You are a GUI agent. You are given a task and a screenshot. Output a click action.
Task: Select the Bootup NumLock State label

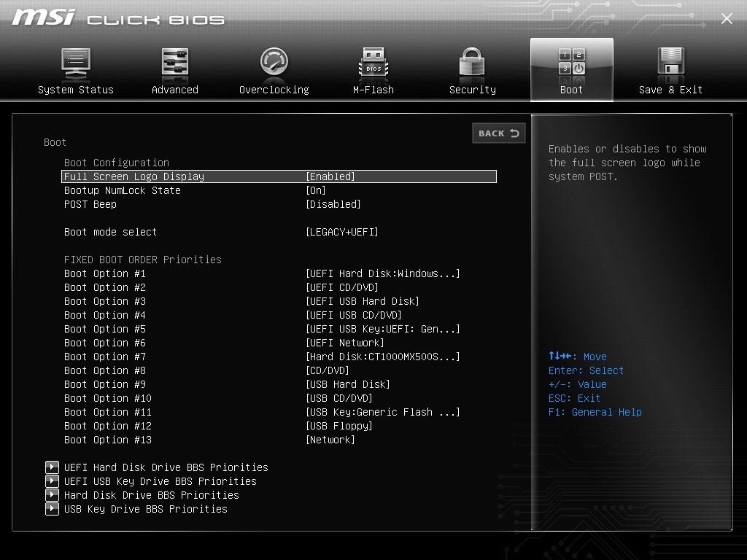(123, 190)
